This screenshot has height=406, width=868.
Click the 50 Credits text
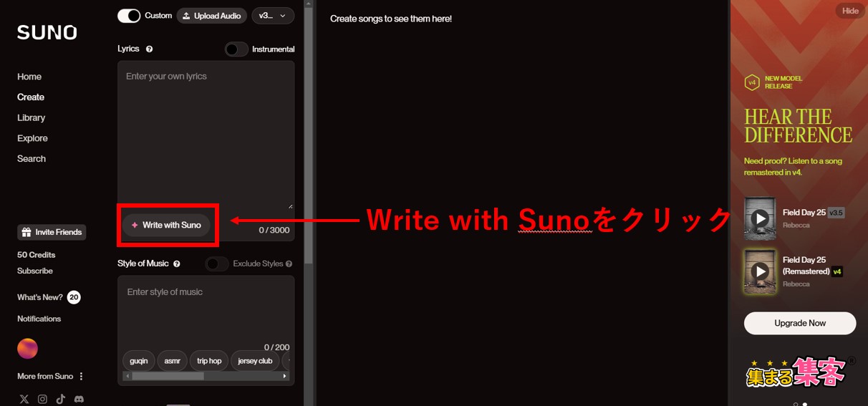click(x=36, y=255)
